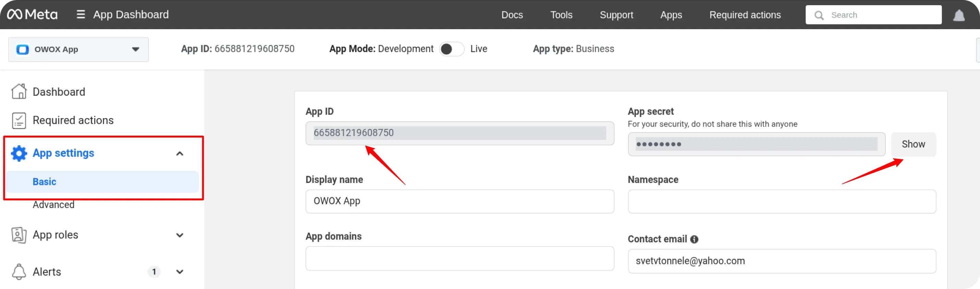Click the App domains field
Image resolution: width=980 pixels, height=289 pixels.
pyautogui.click(x=459, y=258)
